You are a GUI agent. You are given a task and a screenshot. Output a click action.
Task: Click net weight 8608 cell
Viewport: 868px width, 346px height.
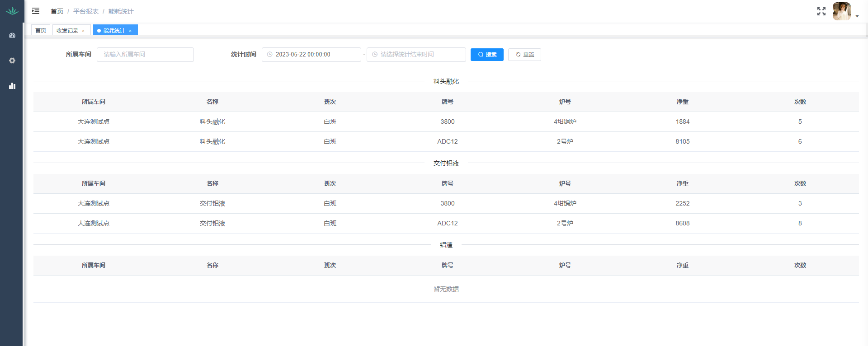coord(683,224)
